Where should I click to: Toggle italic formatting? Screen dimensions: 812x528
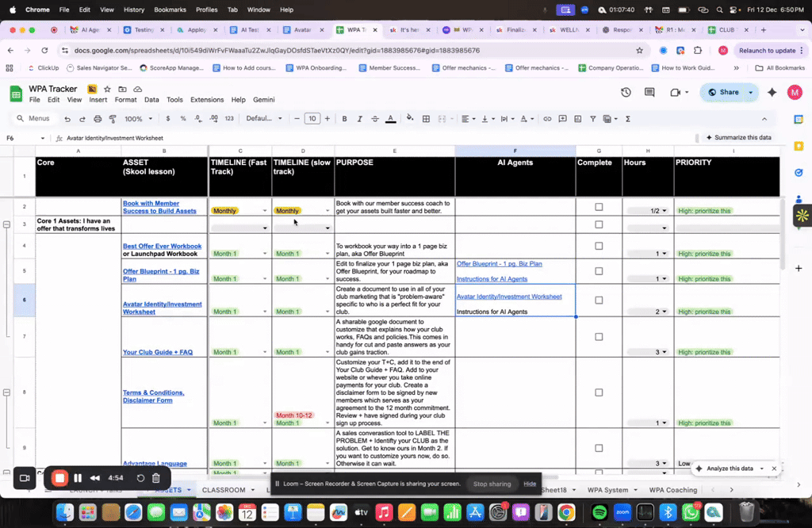[x=359, y=119]
